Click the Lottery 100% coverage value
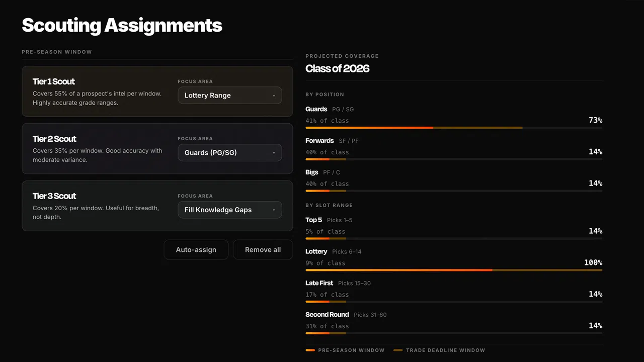 click(593, 262)
